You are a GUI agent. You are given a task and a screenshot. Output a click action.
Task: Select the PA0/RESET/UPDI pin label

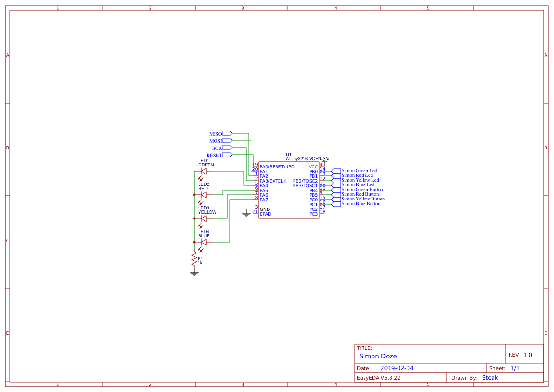point(277,167)
